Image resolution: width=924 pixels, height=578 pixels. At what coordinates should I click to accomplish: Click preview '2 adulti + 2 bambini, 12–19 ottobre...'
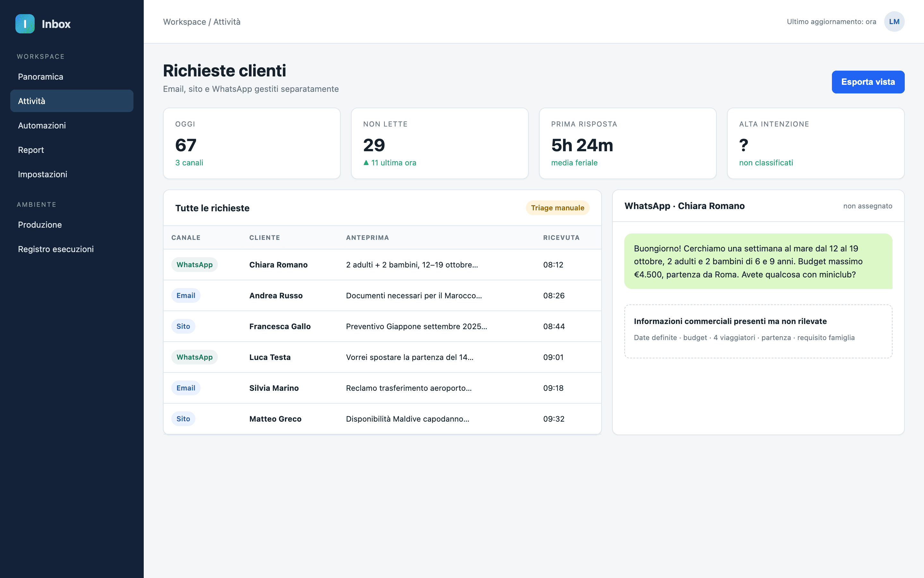click(412, 265)
